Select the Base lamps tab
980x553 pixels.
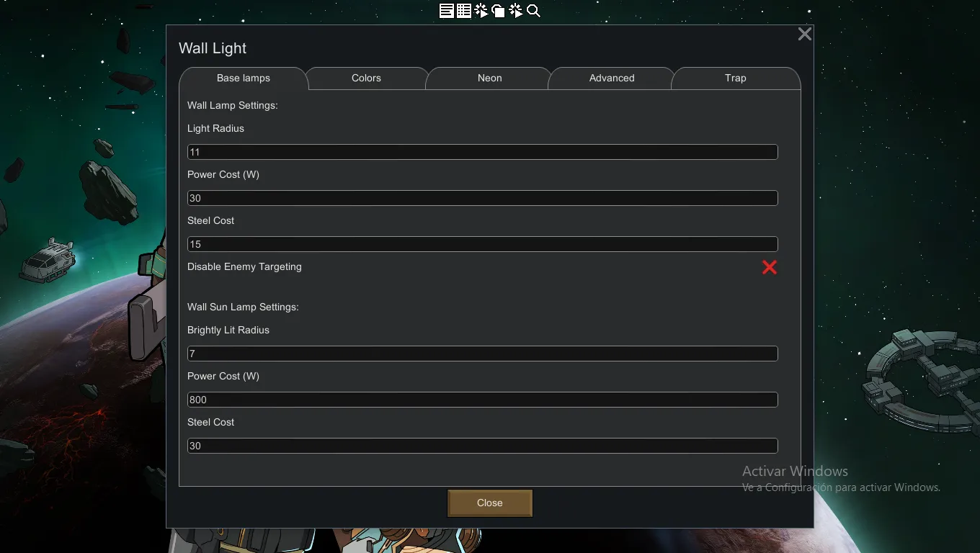pos(244,78)
